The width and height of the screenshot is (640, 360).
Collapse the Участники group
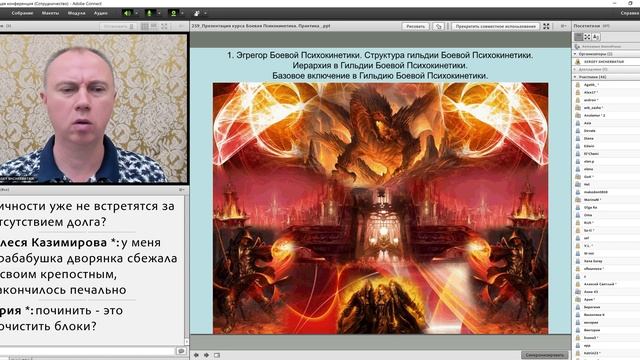575,77
